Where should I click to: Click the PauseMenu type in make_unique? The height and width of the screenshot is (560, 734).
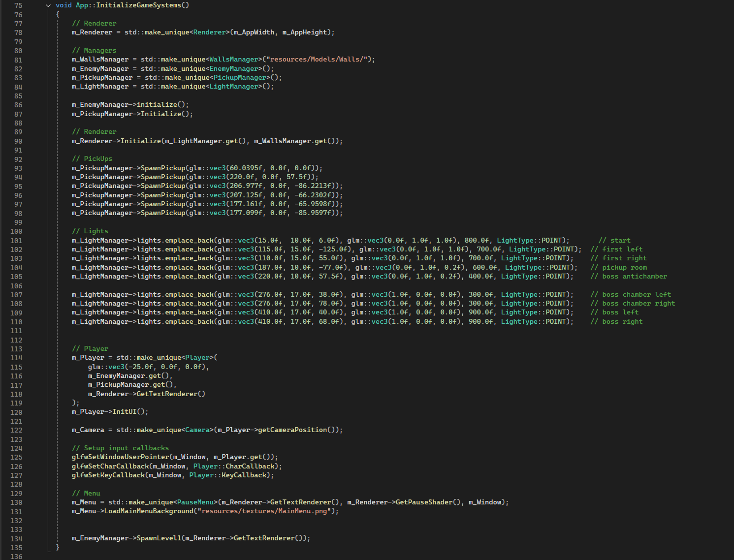[x=195, y=502]
